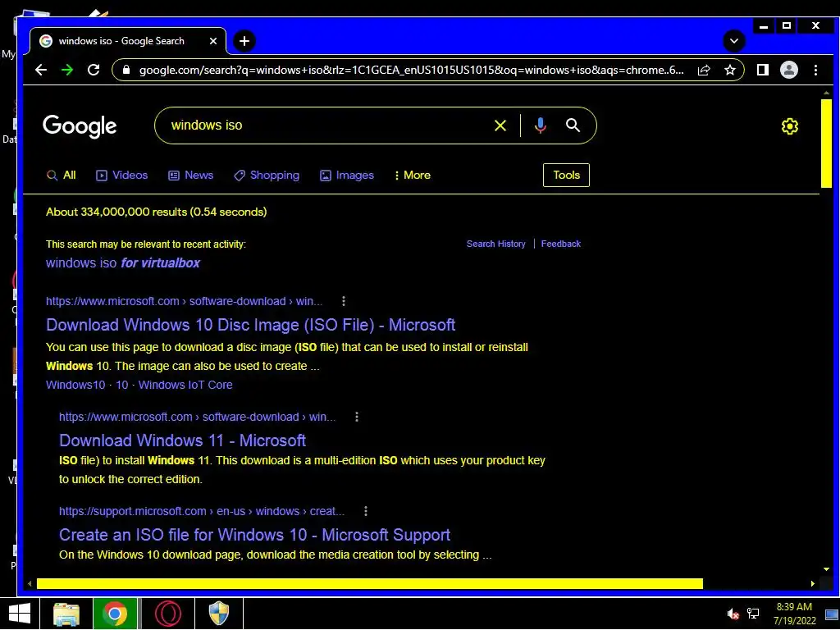Open File Explorer from the taskbar
The height and width of the screenshot is (630, 840).
66,614
